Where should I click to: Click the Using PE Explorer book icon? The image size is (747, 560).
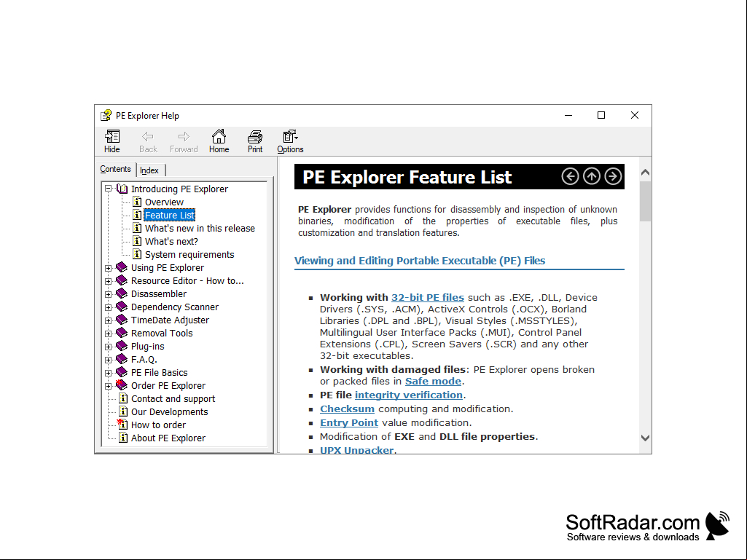[122, 267]
